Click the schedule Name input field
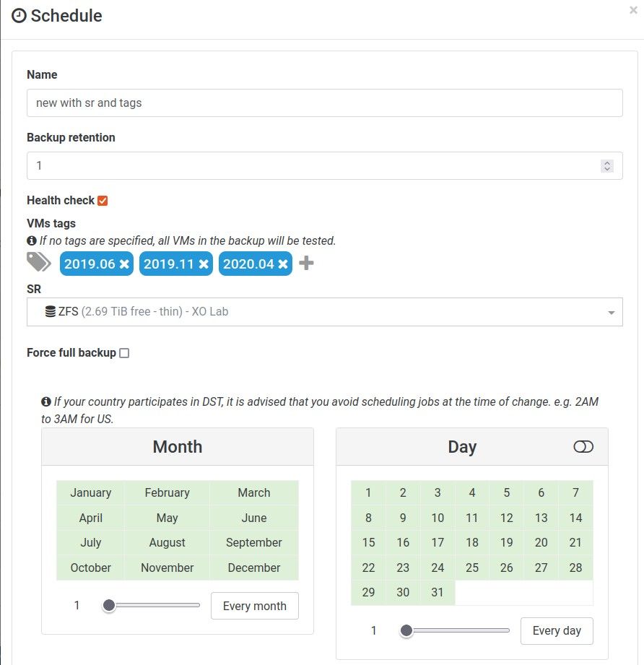644x665 pixels. click(x=324, y=103)
